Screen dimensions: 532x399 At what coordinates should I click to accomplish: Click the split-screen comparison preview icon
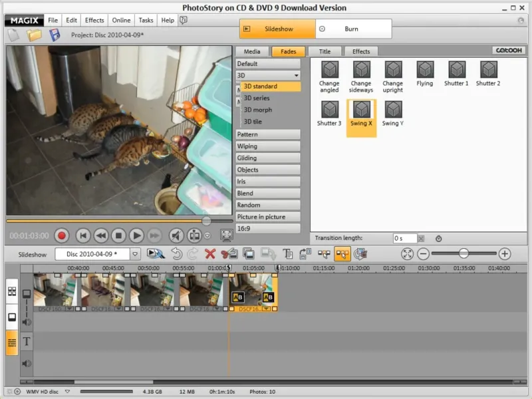[194, 235]
